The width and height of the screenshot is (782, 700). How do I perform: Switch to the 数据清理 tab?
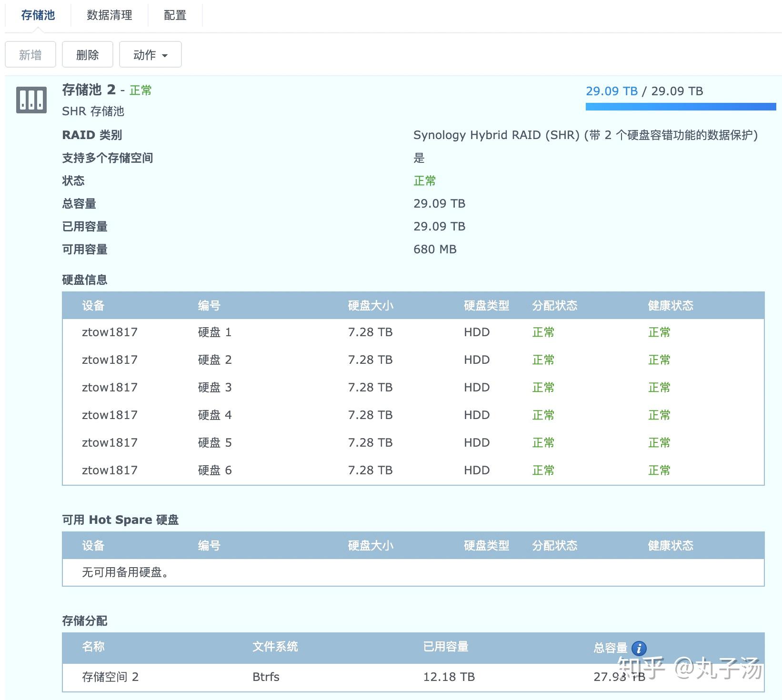(109, 15)
